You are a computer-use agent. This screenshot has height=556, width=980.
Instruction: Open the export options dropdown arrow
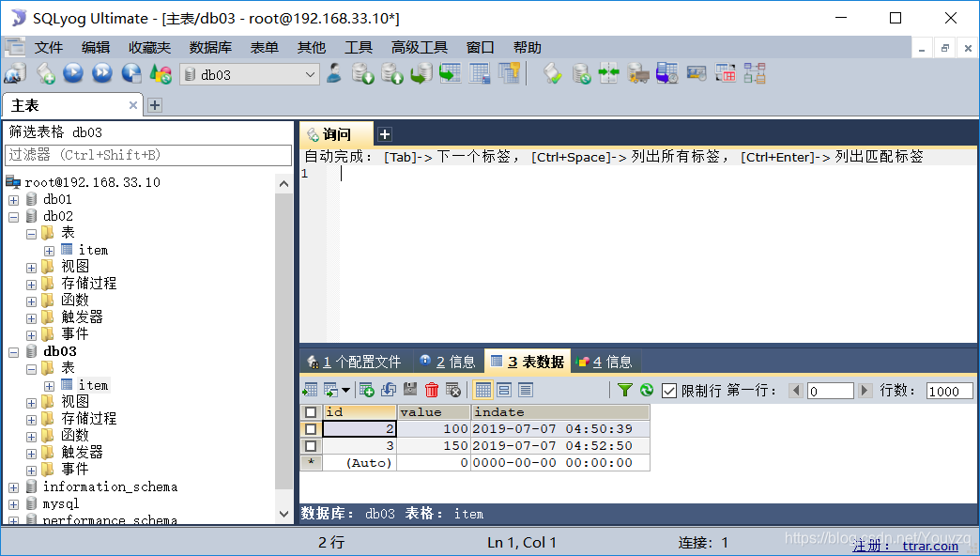pyautogui.click(x=345, y=391)
